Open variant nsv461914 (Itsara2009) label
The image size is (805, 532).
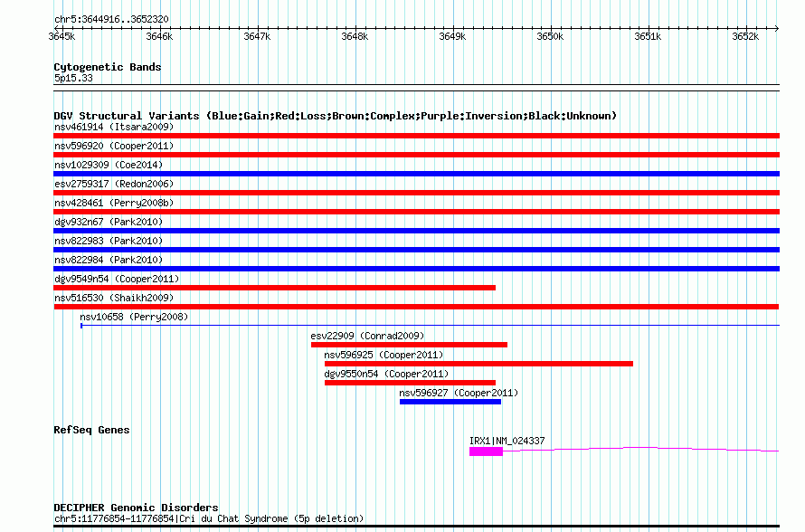click(x=114, y=127)
